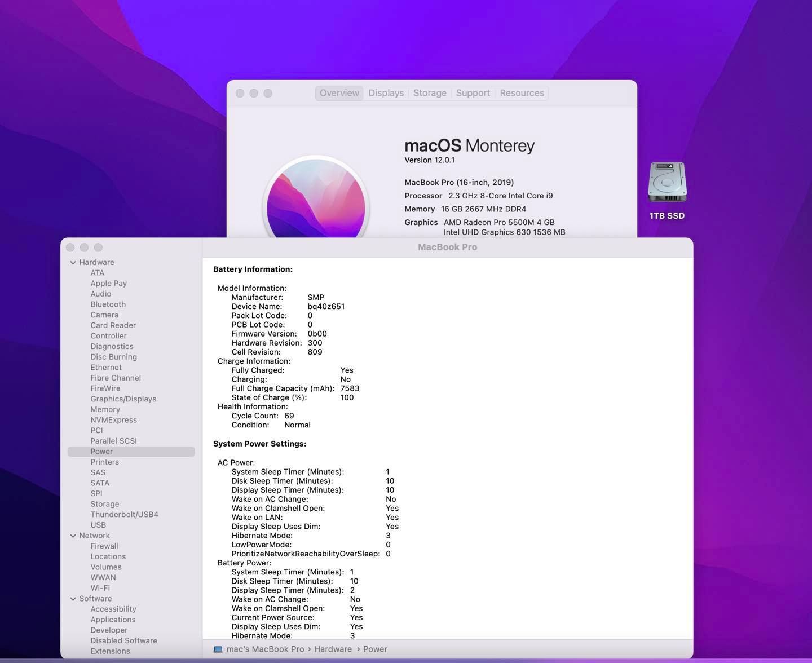
Task: Click the MacBook Pro (16-inch, 2019) model text
Action: point(459,183)
